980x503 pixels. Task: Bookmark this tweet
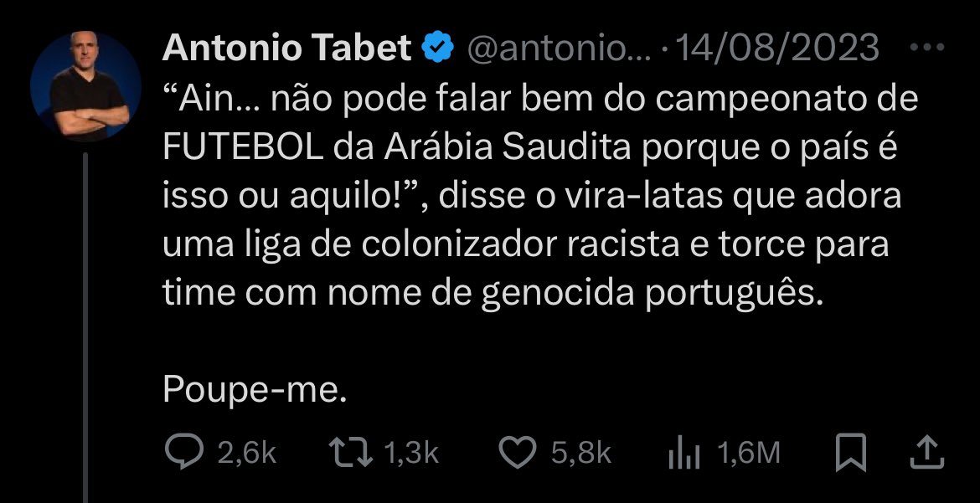851,453
